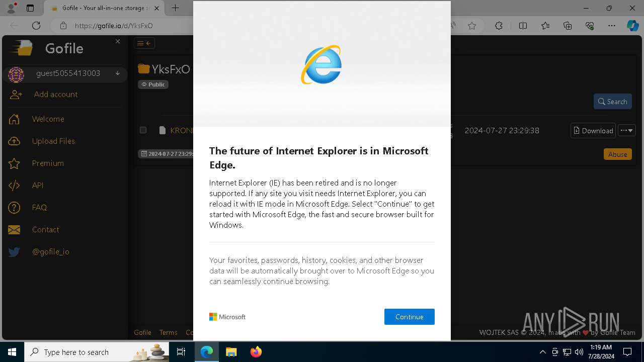The height and width of the screenshot is (362, 644).
Task: Close the Gofile sidebar with X
Action: [x=118, y=41]
